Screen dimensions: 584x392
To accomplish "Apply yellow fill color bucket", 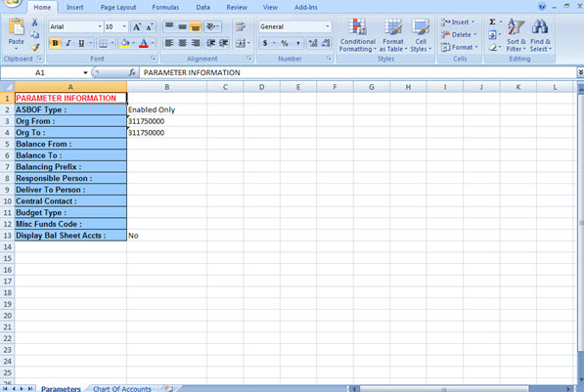I will pos(125,44).
